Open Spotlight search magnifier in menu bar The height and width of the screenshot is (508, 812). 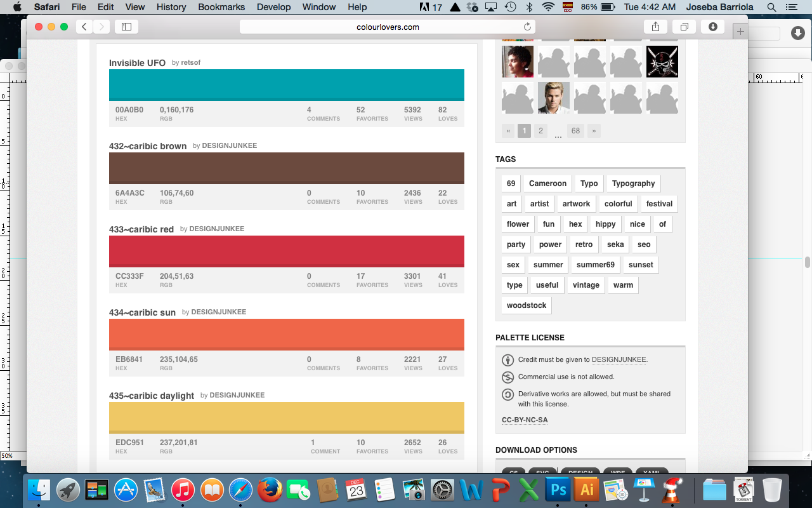tap(771, 7)
